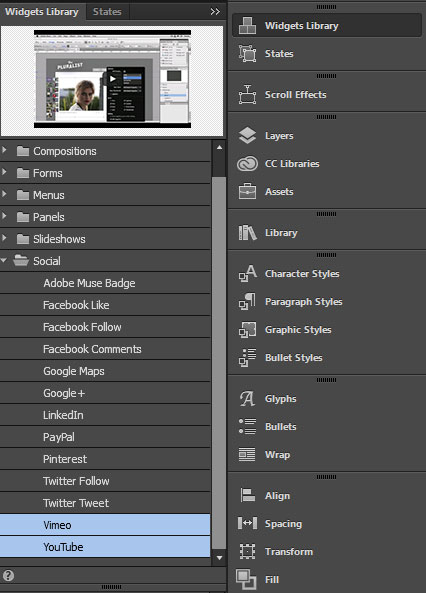Expand the Compositions folder arrow
The image size is (426, 593).
click(4, 150)
